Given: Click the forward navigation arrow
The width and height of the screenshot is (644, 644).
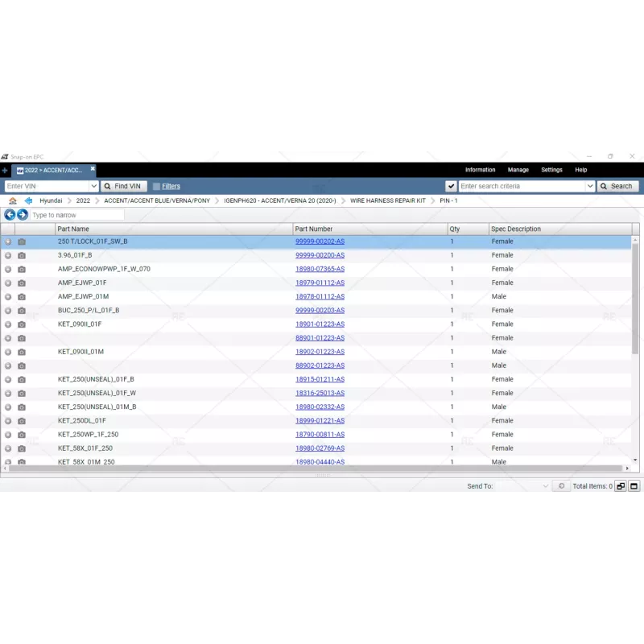Looking at the screenshot, I should (22, 214).
